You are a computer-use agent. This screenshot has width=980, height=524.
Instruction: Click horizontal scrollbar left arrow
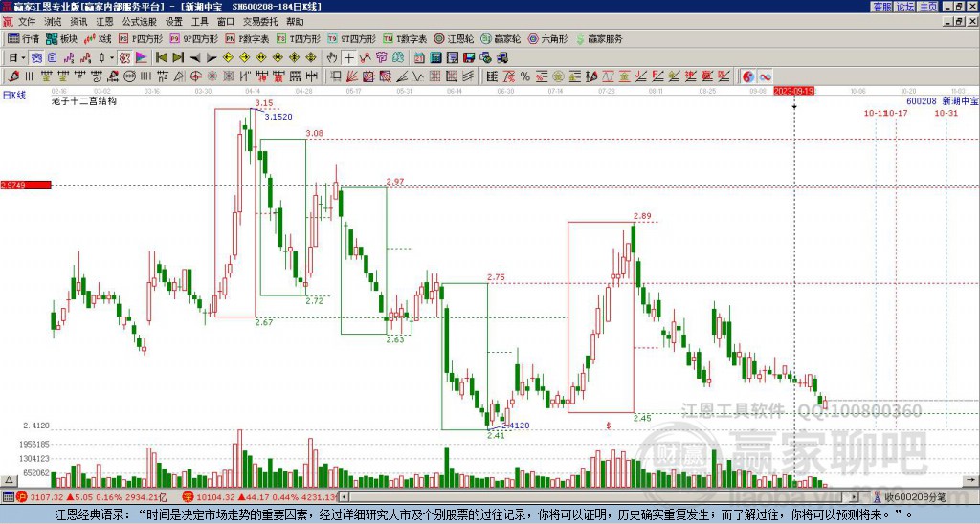345,497
